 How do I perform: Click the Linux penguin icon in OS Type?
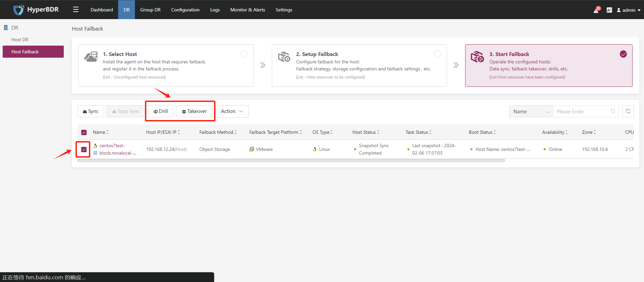pyautogui.click(x=315, y=149)
